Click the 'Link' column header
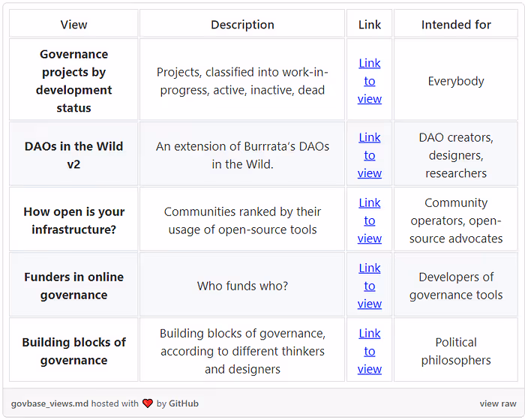Screen dimensions: 525x420 (370, 25)
